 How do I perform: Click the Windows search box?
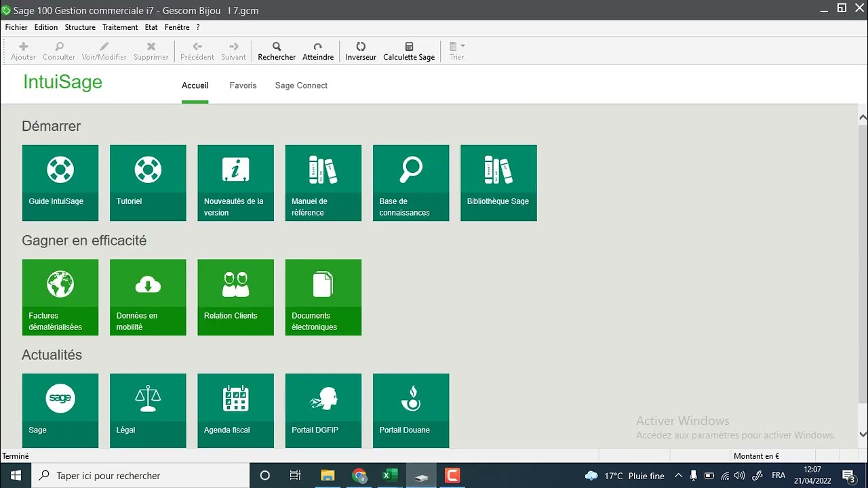pos(140,476)
